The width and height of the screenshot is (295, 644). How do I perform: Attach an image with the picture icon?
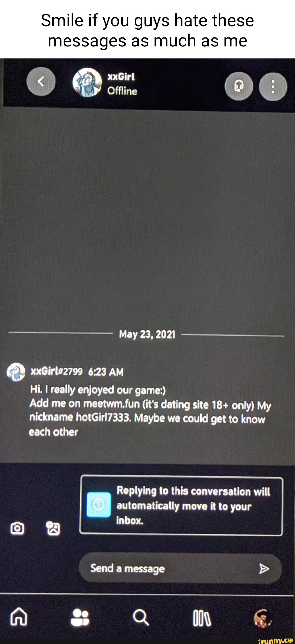click(52, 528)
